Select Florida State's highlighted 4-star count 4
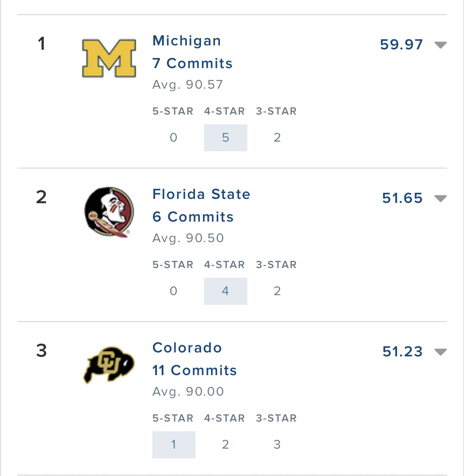The height and width of the screenshot is (476, 464). click(226, 291)
